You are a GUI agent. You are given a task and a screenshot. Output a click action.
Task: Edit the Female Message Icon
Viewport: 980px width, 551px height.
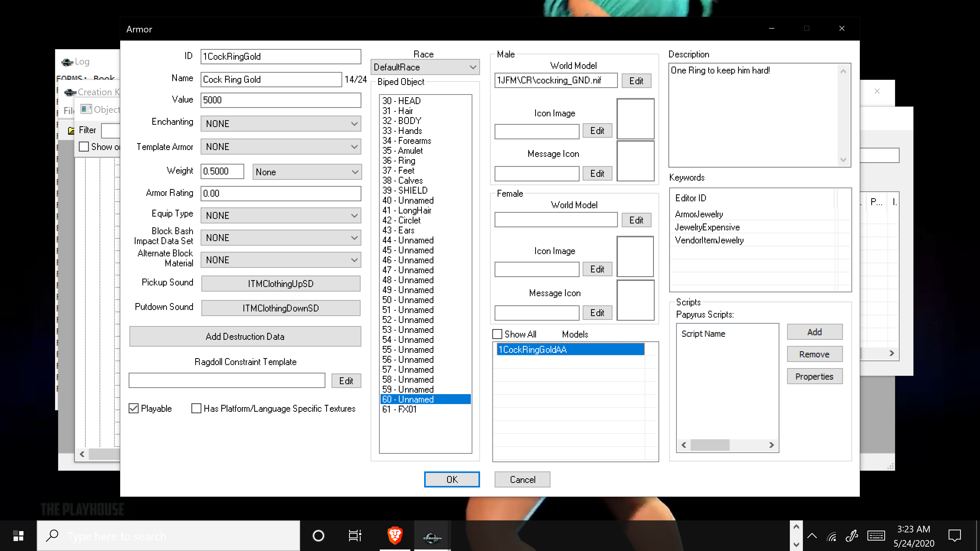pyautogui.click(x=597, y=312)
